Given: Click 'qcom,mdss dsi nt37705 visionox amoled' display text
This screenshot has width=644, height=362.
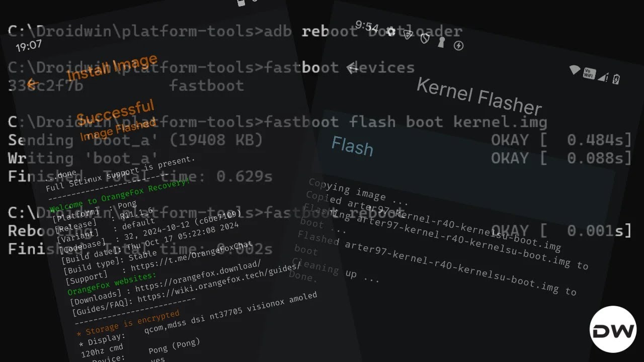Looking at the screenshot, I should pyautogui.click(x=230, y=312).
